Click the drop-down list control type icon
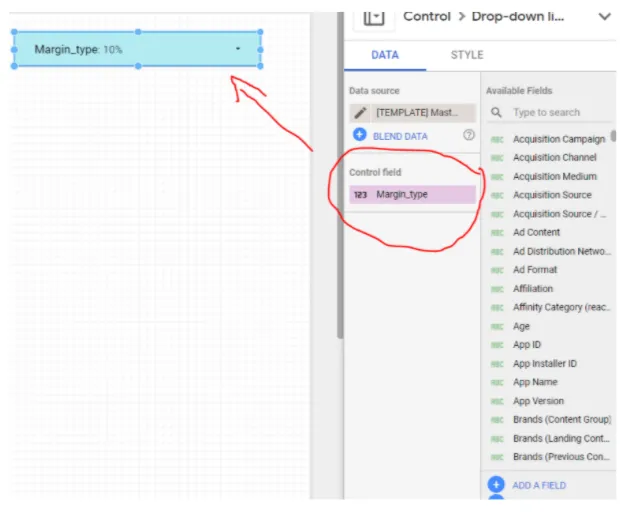The image size is (631, 512). [x=374, y=18]
